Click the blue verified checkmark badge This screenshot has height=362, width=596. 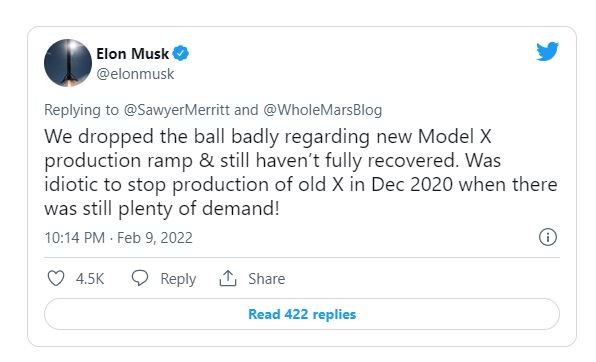(181, 54)
